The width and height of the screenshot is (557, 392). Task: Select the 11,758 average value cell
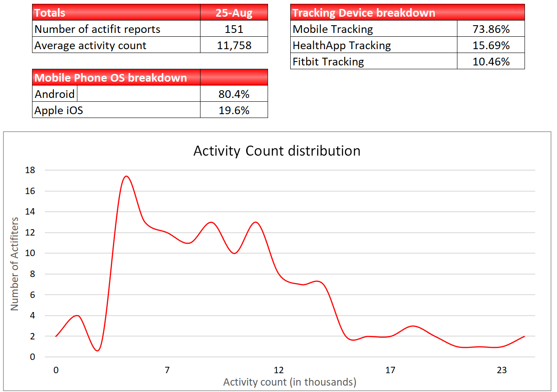[234, 45]
